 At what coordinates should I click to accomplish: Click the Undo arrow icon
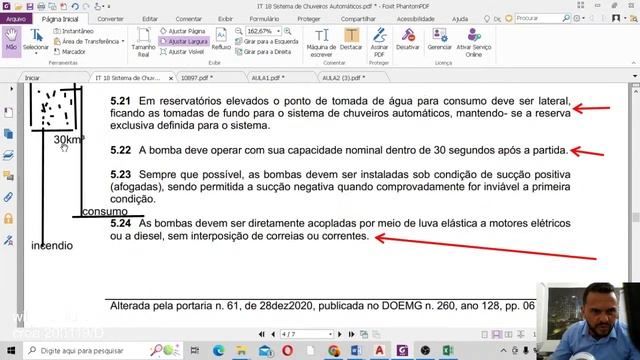tap(75, 7)
